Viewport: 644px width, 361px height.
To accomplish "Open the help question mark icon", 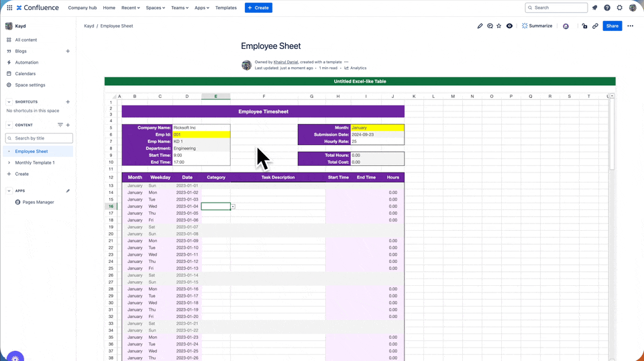I will click(607, 8).
